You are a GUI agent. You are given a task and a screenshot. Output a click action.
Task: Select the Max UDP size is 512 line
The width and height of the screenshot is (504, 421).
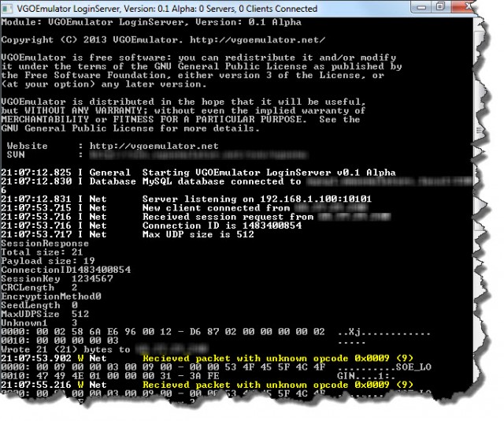pos(198,234)
